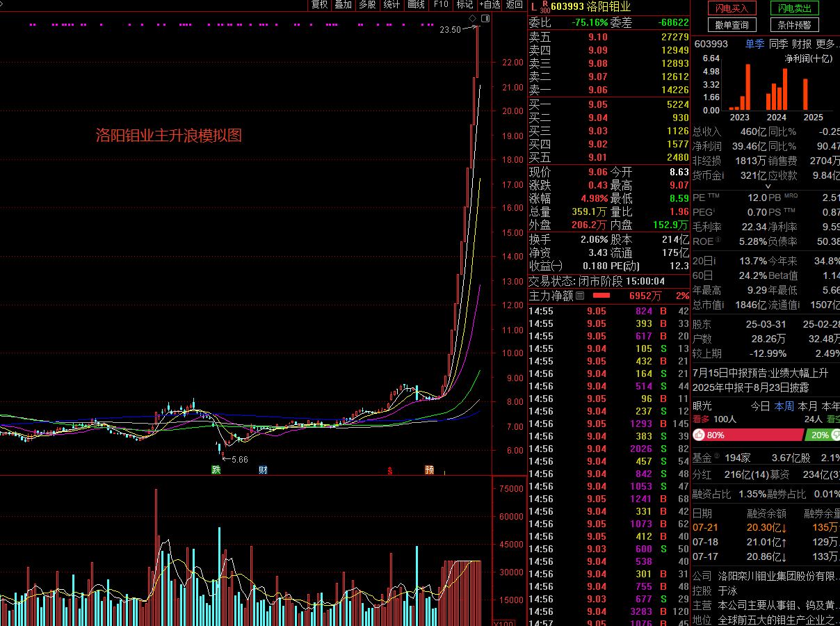Switch to the 同季 same-quarter tab
The height and width of the screenshot is (626, 840).
[778, 43]
